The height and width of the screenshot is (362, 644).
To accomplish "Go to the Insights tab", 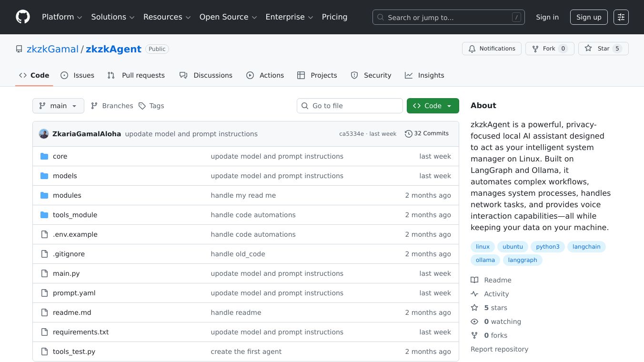I will coord(424,75).
